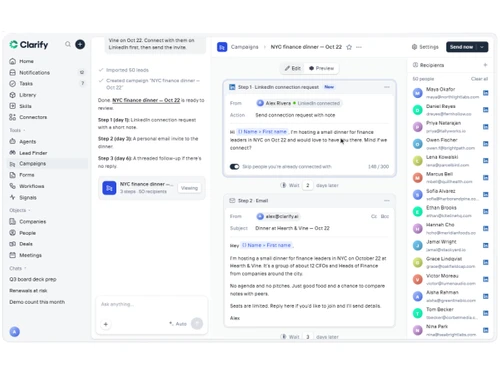Toggle Skip people you're already connected with
Viewport: 500px width, 375px height.
234,166
